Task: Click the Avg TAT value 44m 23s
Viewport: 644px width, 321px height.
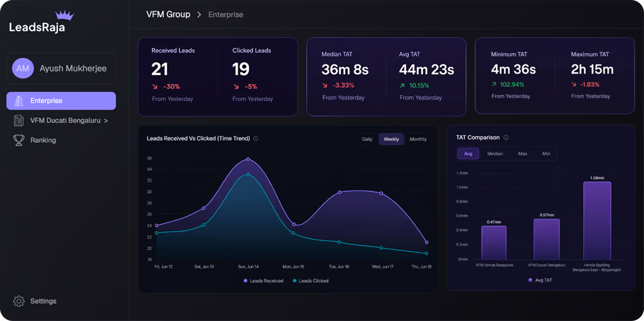Action: [x=426, y=70]
